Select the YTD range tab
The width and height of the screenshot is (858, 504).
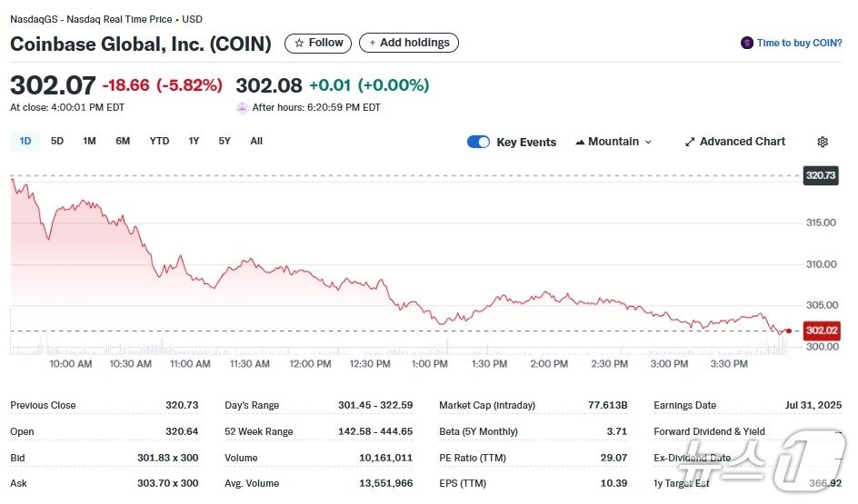[159, 141]
